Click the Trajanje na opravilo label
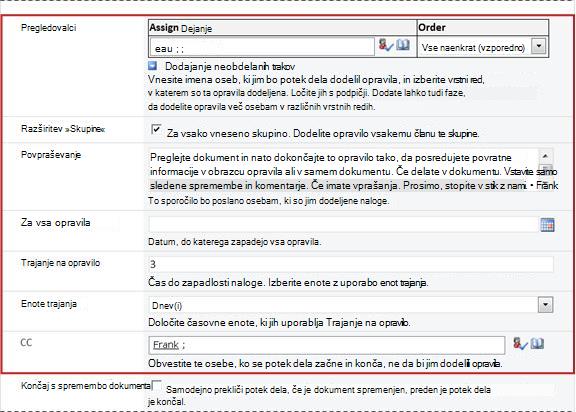576x412 pixels. (60, 263)
